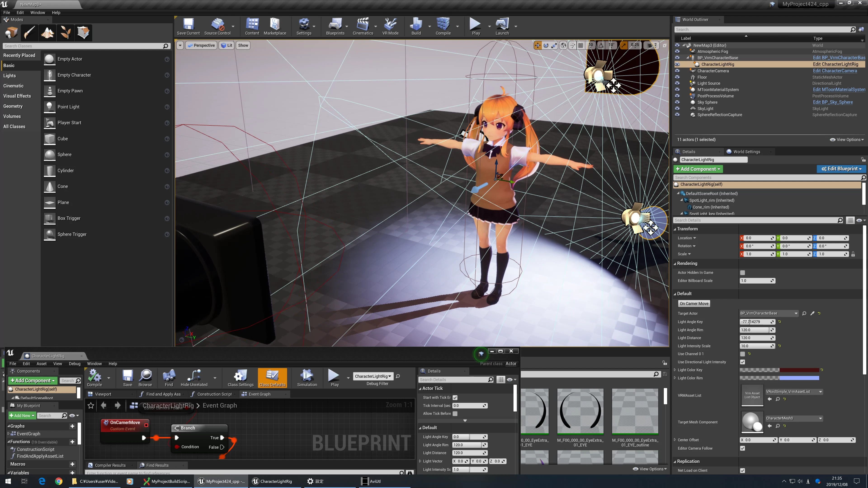Open the Marketplace toolbar icon
The height and width of the screenshot is (488, 868).
click(275, 26)
